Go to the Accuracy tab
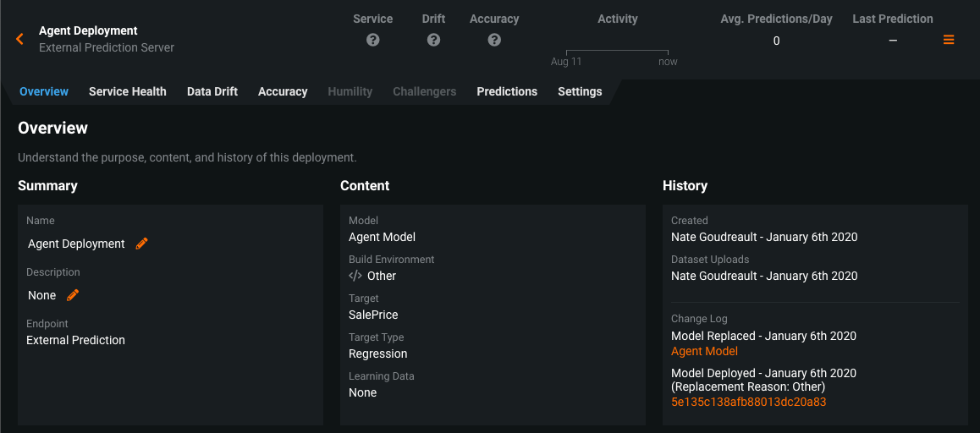This screenshot has width=980, height=433. point(283,91)
